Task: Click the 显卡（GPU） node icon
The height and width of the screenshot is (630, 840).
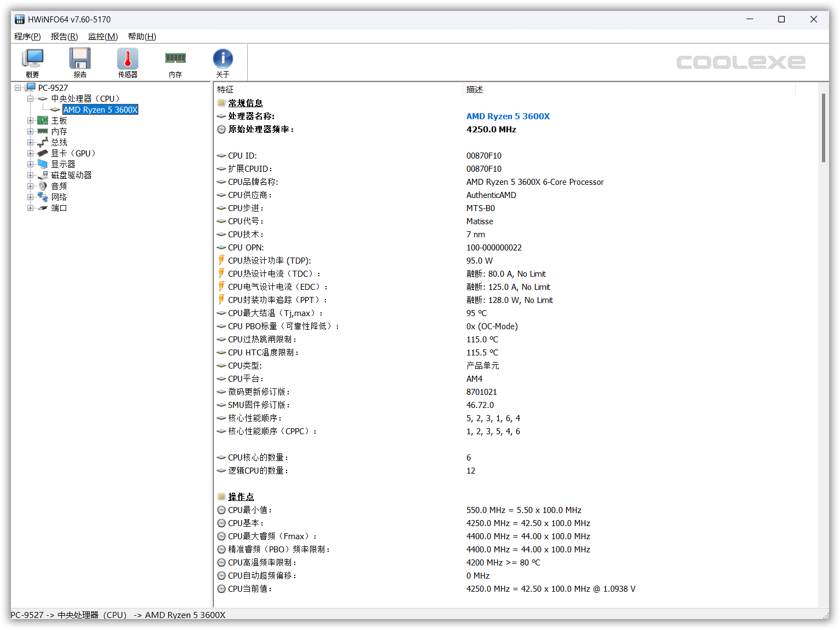Action: click(42, 153)
